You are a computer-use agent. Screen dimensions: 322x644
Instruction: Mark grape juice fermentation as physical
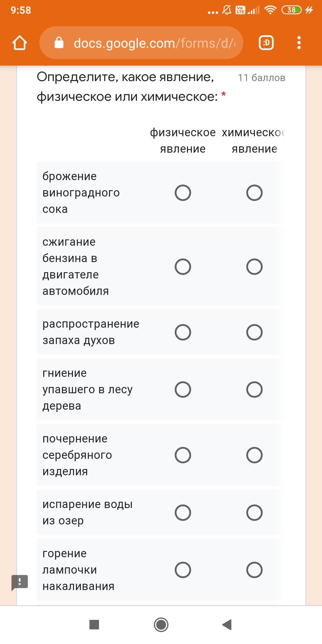point(183,193)
